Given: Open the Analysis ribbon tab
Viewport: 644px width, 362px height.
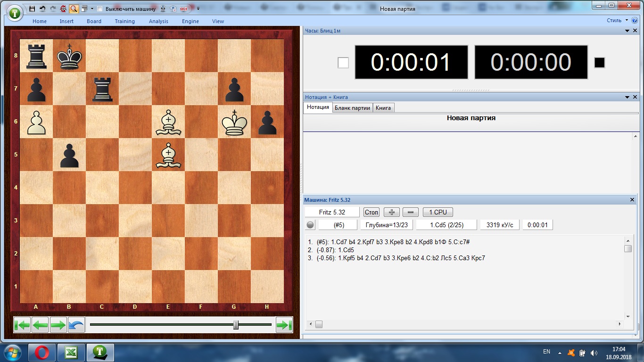Looking at the screenshot, I should pos(158,21).
